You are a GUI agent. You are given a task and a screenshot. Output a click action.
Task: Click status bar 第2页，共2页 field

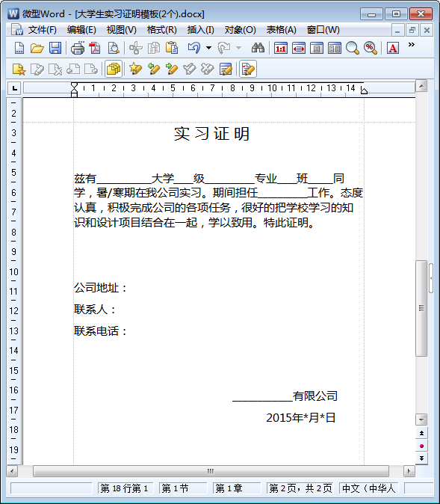click(300, 488)
